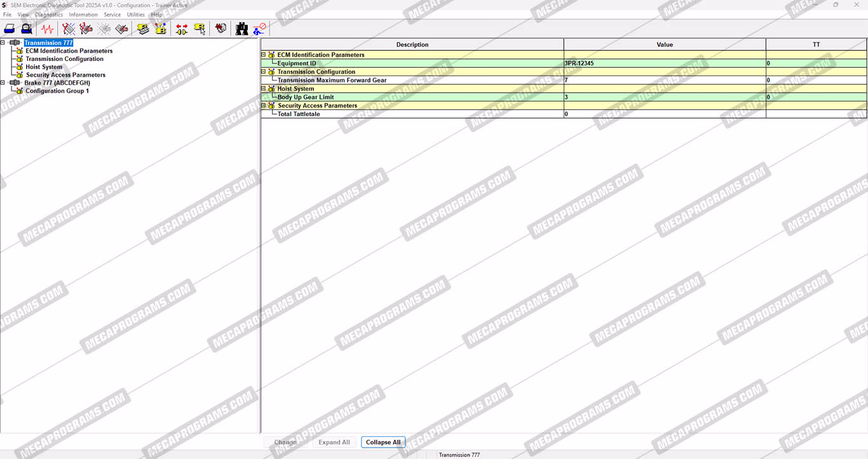The image size is (868, 459).
Task: Click the icon beside Security Access Parameters in grid
Action: click(x=272, y=105)
